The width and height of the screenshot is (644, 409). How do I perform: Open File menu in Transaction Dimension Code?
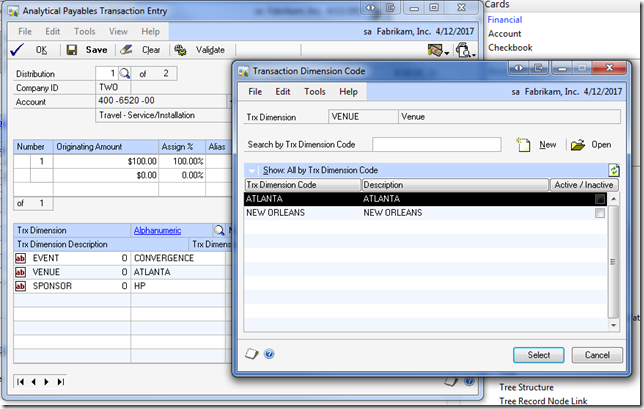(x=255, y=92)
